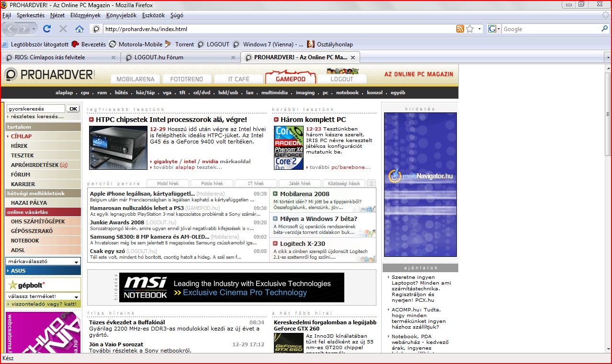Open részletes keresés link
The height and width of the screenshot is (364, 612).
[37, 116]
